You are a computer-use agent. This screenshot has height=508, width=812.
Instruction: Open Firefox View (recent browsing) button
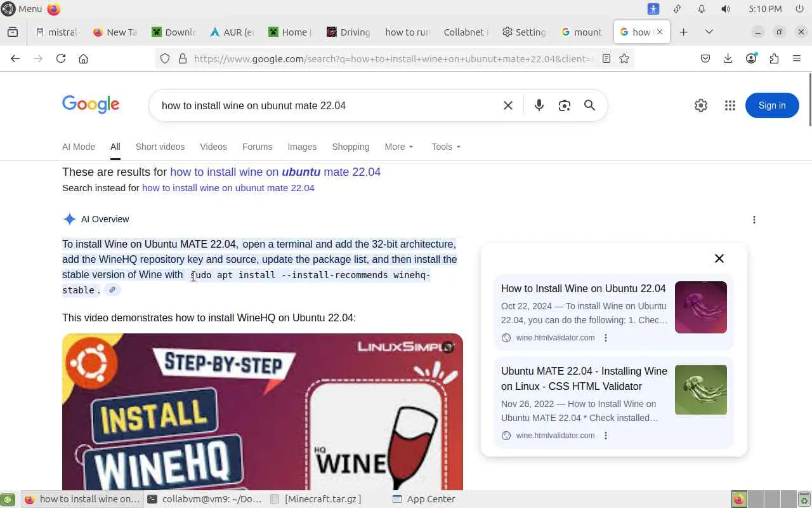coord(13,32)
